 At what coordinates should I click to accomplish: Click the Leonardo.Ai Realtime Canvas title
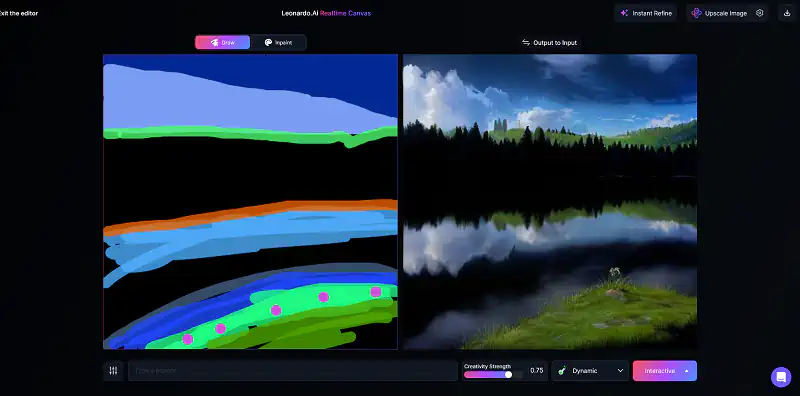pyautogui.click(x=326, y=13)
